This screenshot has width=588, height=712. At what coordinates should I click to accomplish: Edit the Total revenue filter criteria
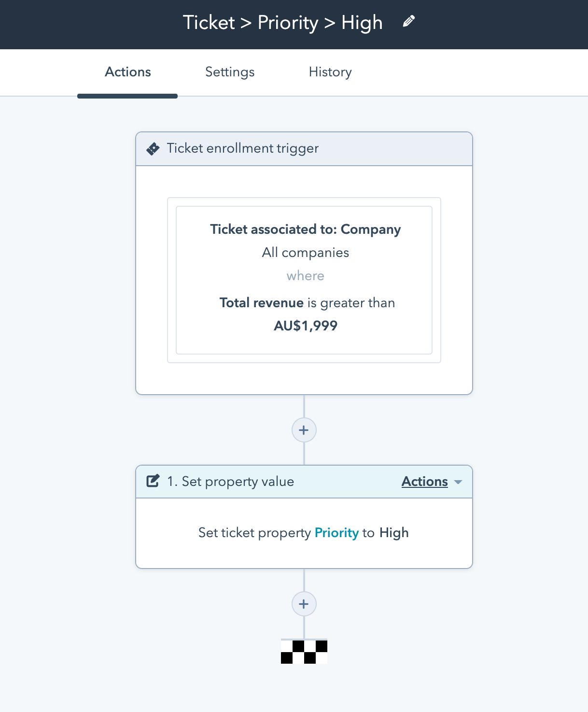(x=307, y=303)
